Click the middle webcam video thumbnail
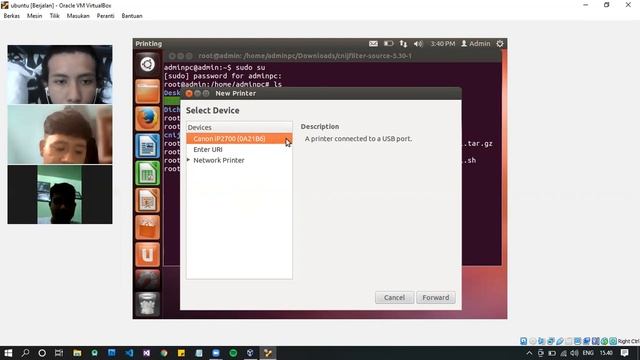 60,134
